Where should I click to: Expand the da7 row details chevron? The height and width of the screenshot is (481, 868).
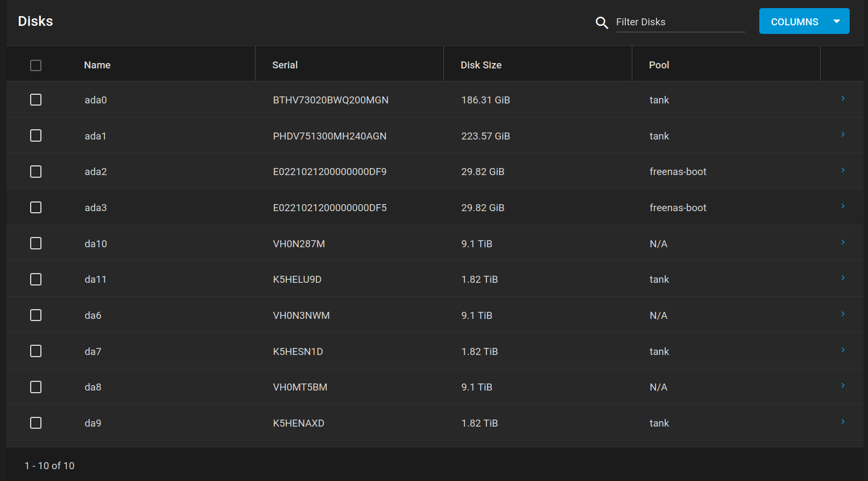click(x=843, y=350)
